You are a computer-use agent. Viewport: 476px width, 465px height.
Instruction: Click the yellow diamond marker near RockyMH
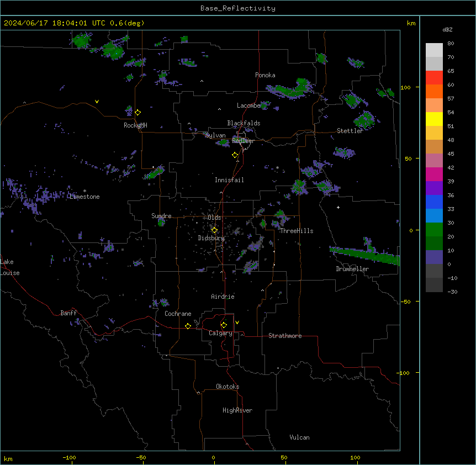click(138, 113)
